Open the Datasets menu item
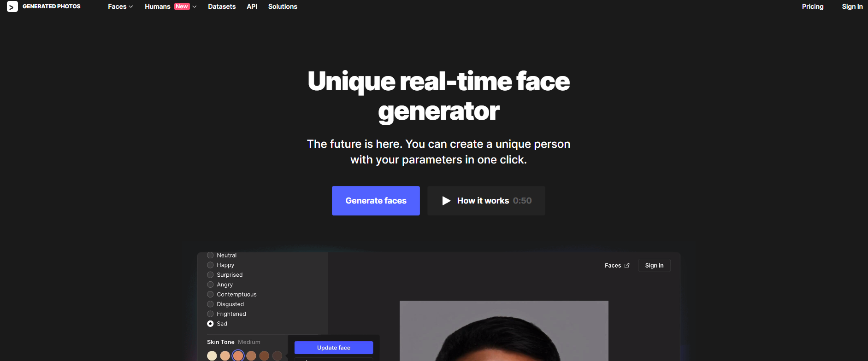Viewport: 868px width, 361px height. tap(222, 6)
